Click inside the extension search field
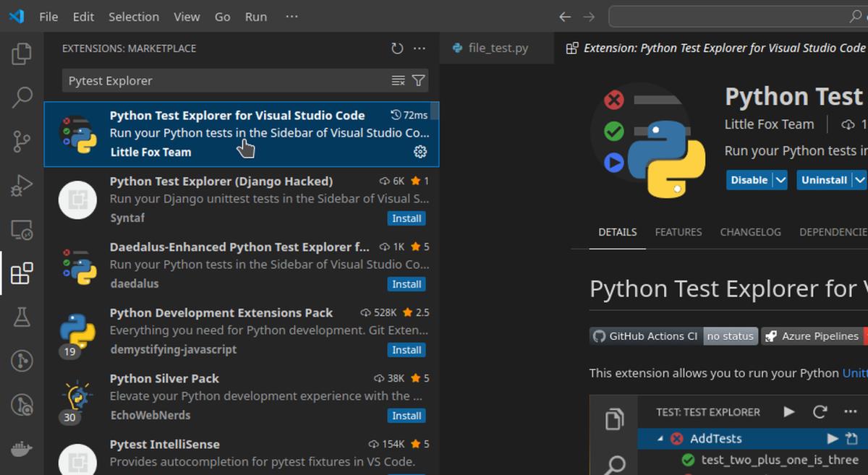This screenshot has width=868, height=475. pos(217,80)
